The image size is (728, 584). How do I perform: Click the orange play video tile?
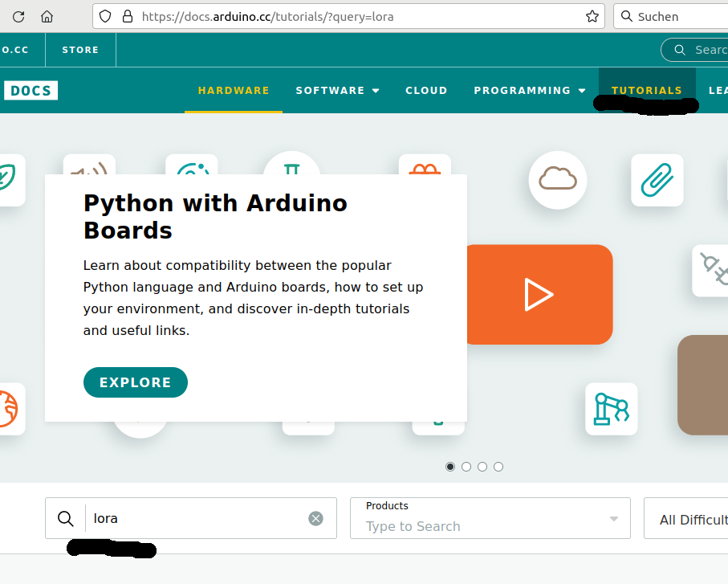(x=539, y=294)
